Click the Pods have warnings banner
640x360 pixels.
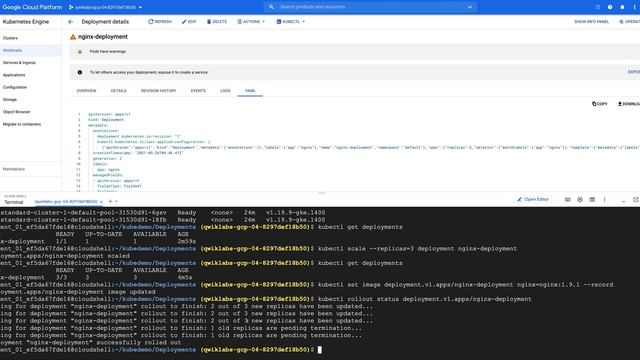[x=355, y=51]
